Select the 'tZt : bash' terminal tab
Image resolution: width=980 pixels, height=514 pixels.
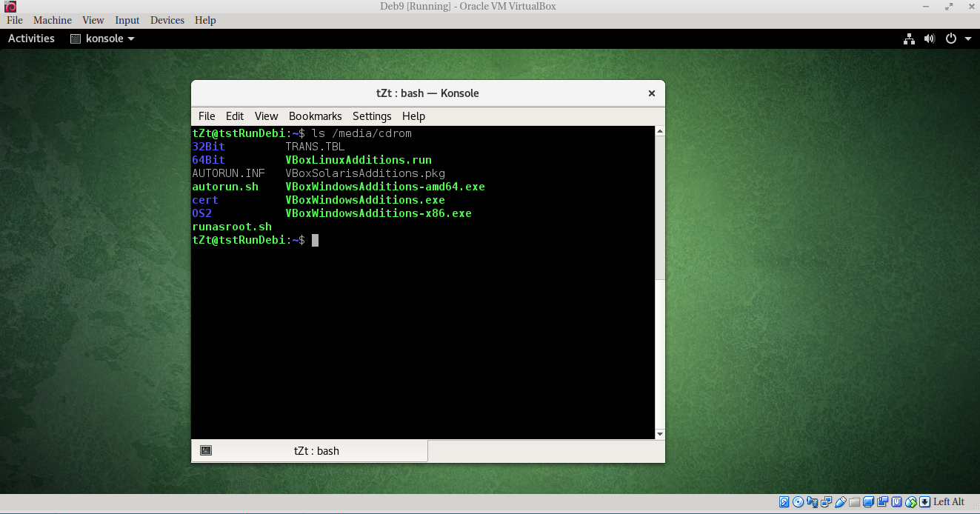(x=310, y=450)
